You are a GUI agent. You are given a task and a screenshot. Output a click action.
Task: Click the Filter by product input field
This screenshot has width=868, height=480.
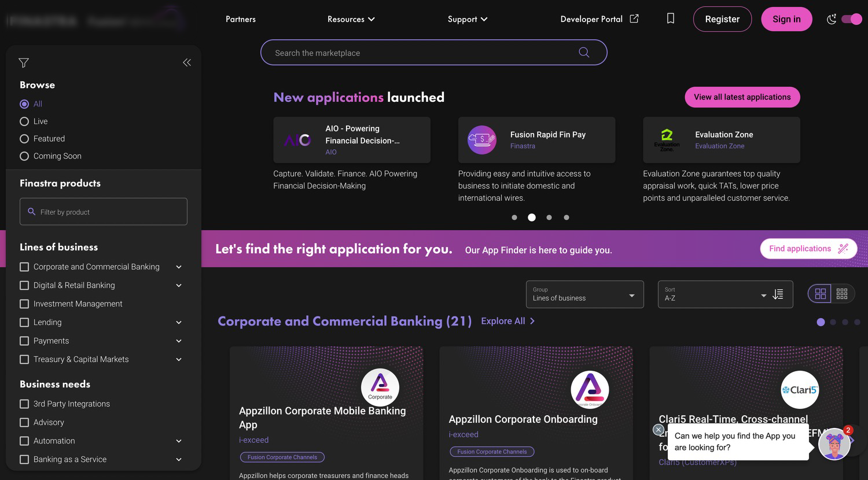point(104,212)
